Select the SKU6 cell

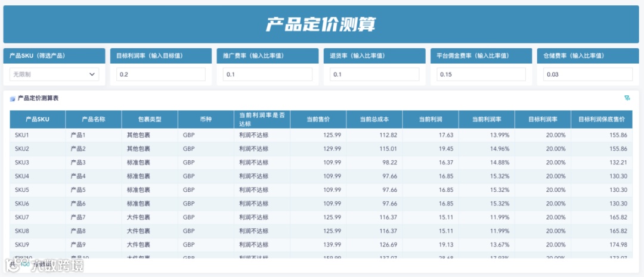pos(38,204)
